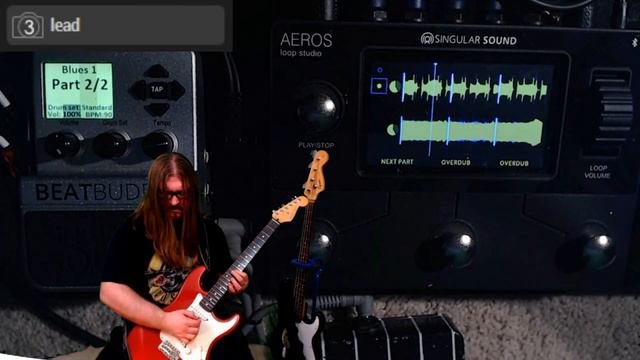
Task: Click the pie progress icon of the bottom track
Action: [392, 130]
